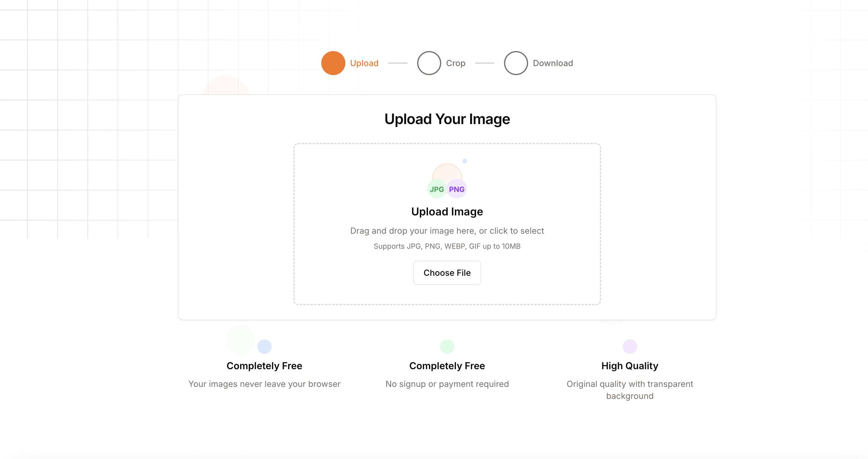The width and height of the screenshot is (868, 459).
Task: Click 'Supports JPG, PNG, WEBP, GIF' note
Action: coord(447,246)
